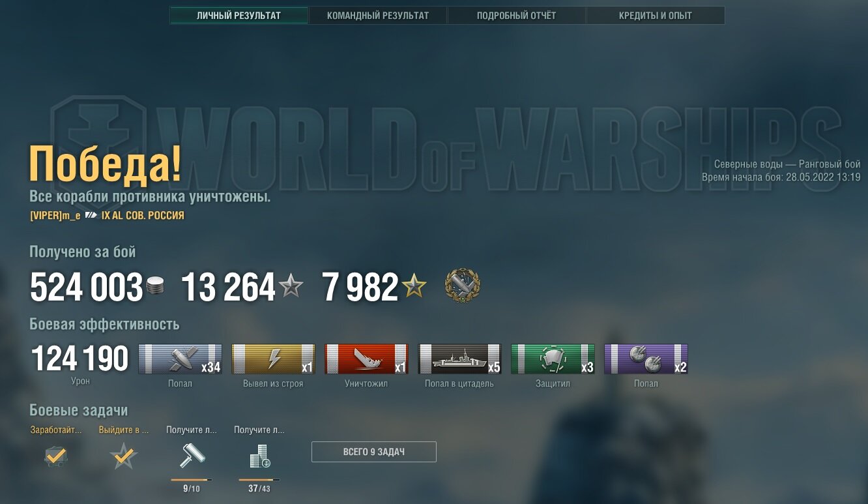Open the Командный результат tab

click(x=378, y=15)
